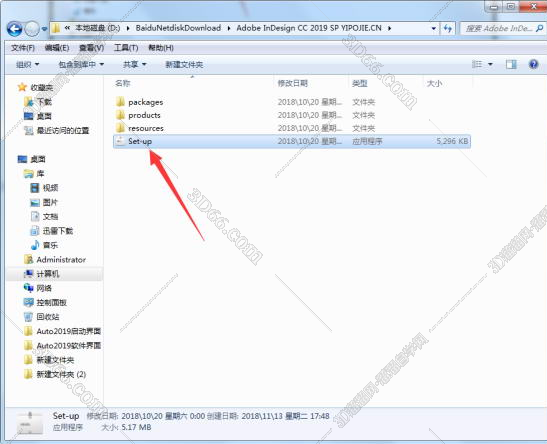Click the 新建文件夹 button

184,65
